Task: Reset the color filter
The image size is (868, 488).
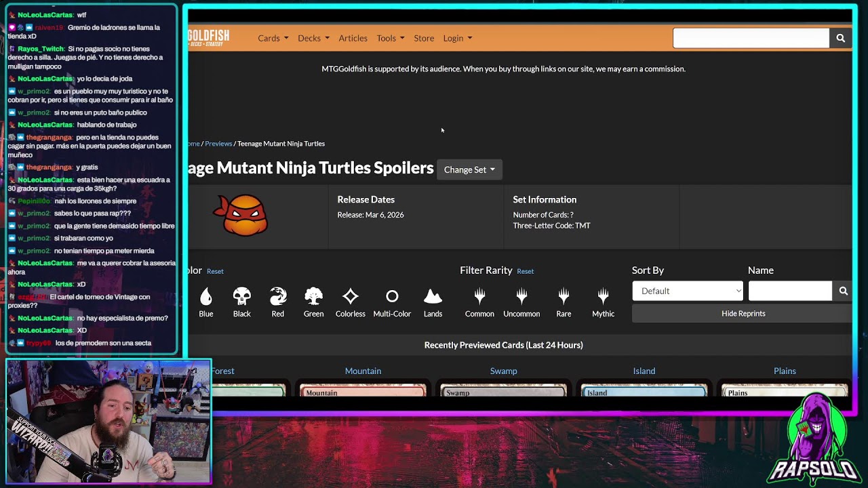Action: tap(215, 271)
